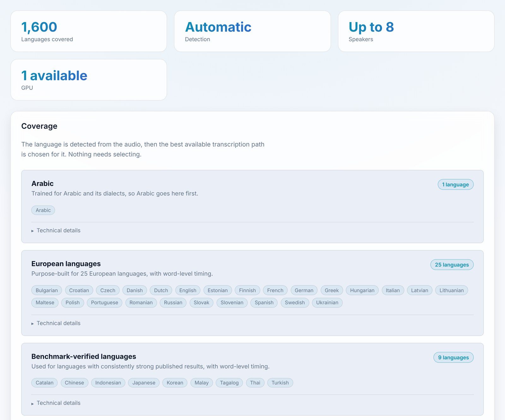Select the Lithuanian language chip
The width and height of the screenshot is (505, 420).
(452, 290)
